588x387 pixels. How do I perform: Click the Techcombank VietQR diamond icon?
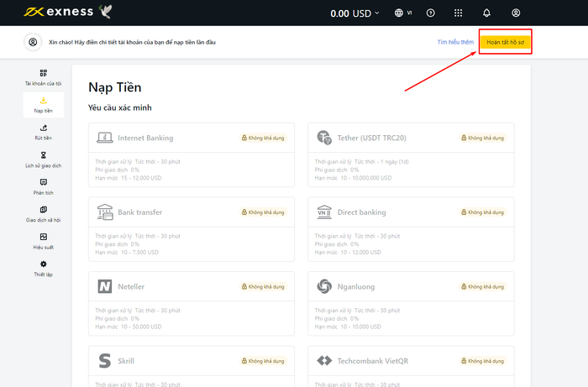[324, 361]
